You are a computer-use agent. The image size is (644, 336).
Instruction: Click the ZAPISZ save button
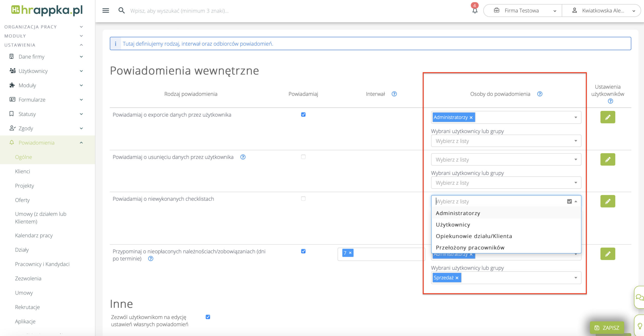[607, 327]
